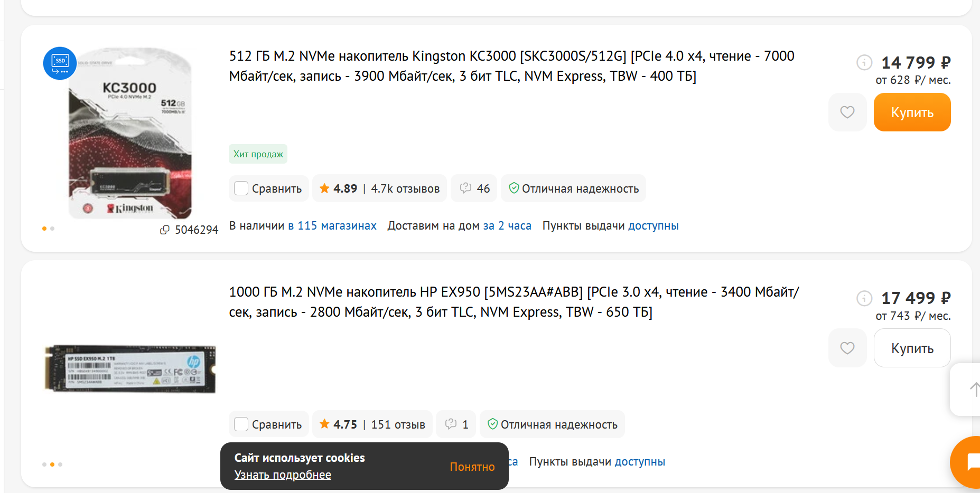
Task: Copy product code 5046294
Action: point(165,230)
